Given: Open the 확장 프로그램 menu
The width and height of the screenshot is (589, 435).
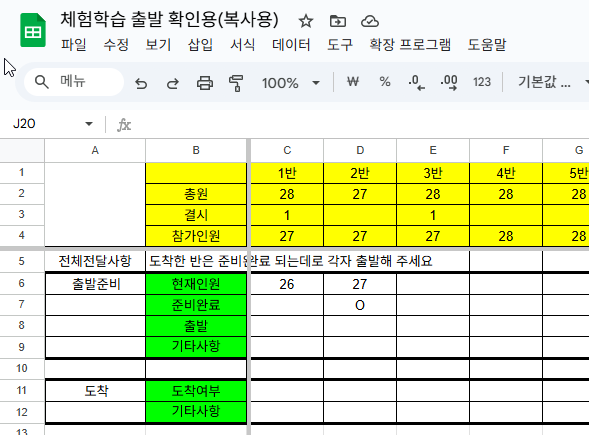Looking at the screenshot, I should [x=410, y=45].
